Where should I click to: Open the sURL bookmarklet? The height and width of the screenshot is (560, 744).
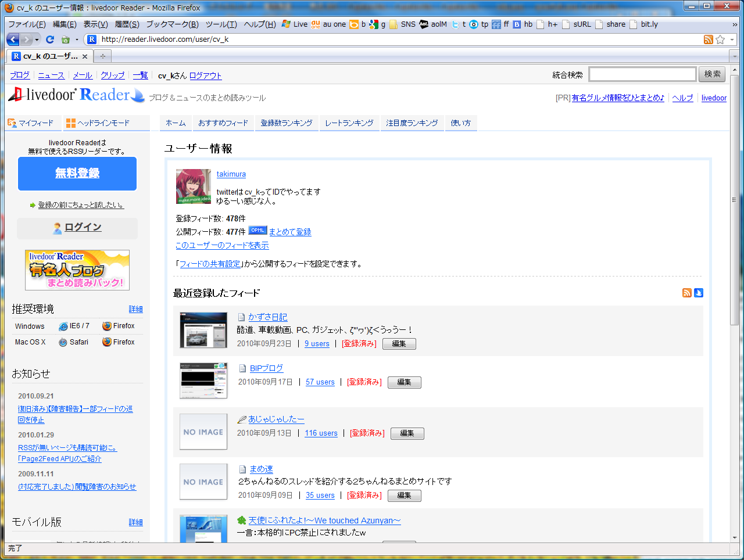pos(577,24)
